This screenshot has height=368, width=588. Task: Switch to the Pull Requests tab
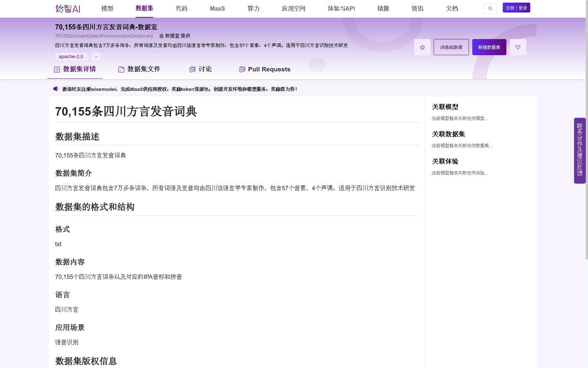pos(269,69)
